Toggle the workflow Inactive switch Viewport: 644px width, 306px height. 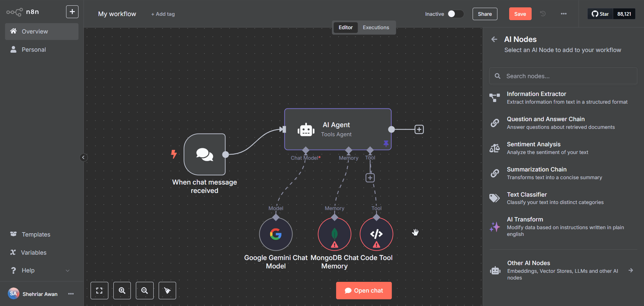click(455, 14)
